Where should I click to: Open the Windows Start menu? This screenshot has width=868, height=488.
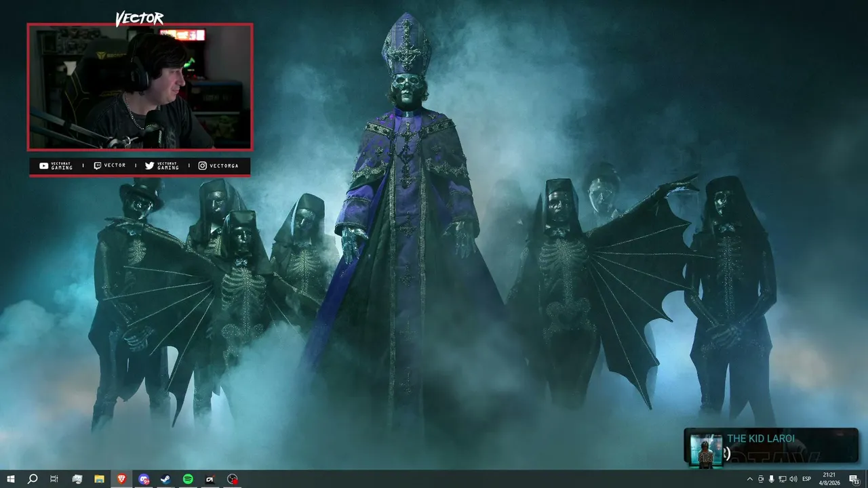pos(10,479)
